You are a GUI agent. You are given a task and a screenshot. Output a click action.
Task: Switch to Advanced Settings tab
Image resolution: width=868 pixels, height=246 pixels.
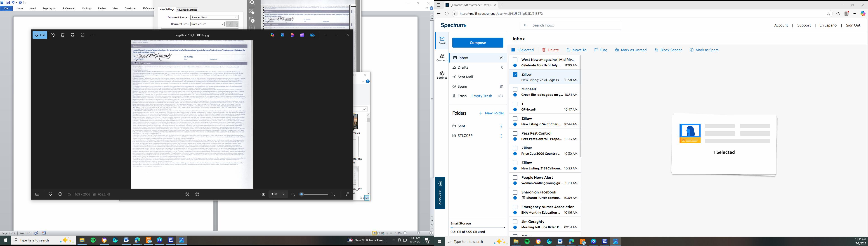coord(187,10)
